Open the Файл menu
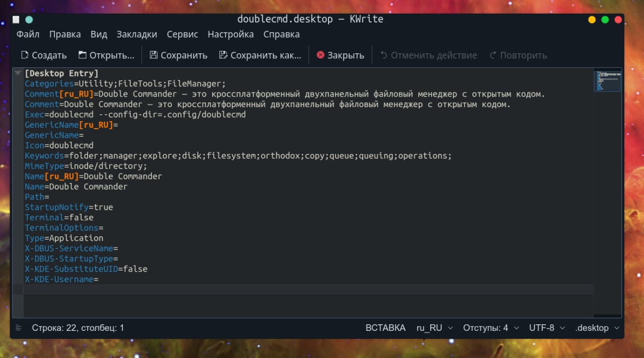The width and height of the screenshot is (644, 358). [x=28, y=34]
